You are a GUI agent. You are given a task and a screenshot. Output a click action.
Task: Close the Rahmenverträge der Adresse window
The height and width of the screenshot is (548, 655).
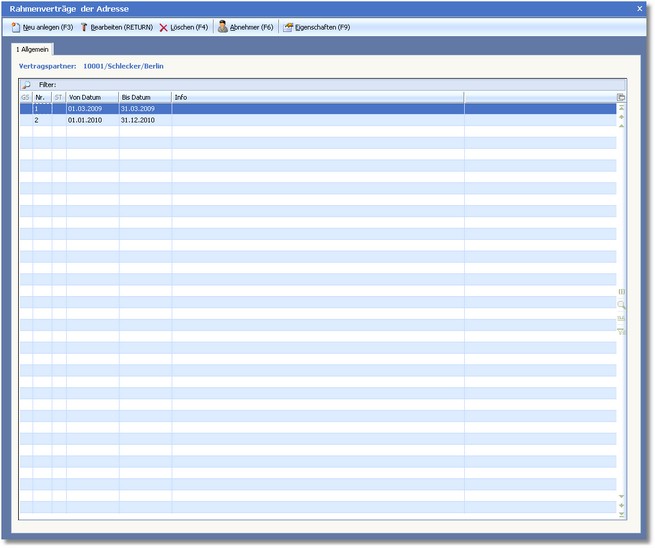640,8
